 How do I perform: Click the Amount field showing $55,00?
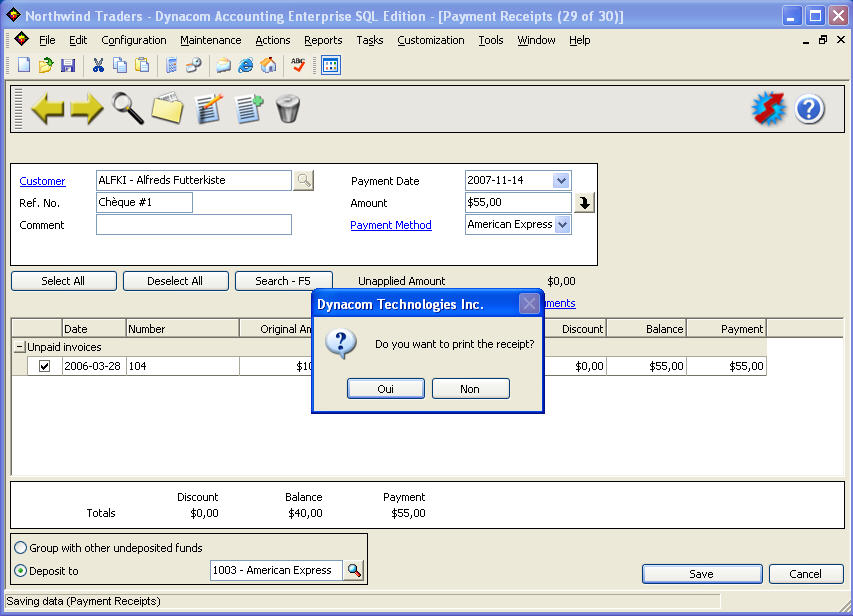coord(518,202)
